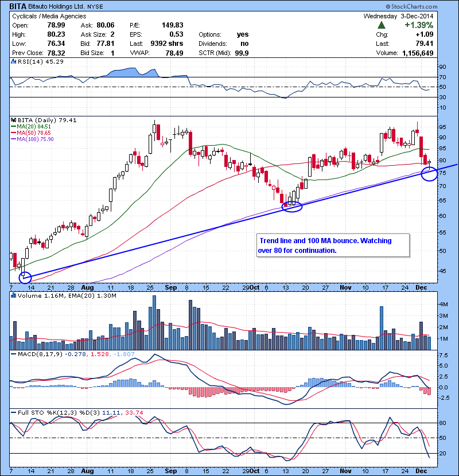Viewport: 459px width, 476px height.
Task: Click the Options yes value
Action: pyautogui.click(x=243, y=34)
